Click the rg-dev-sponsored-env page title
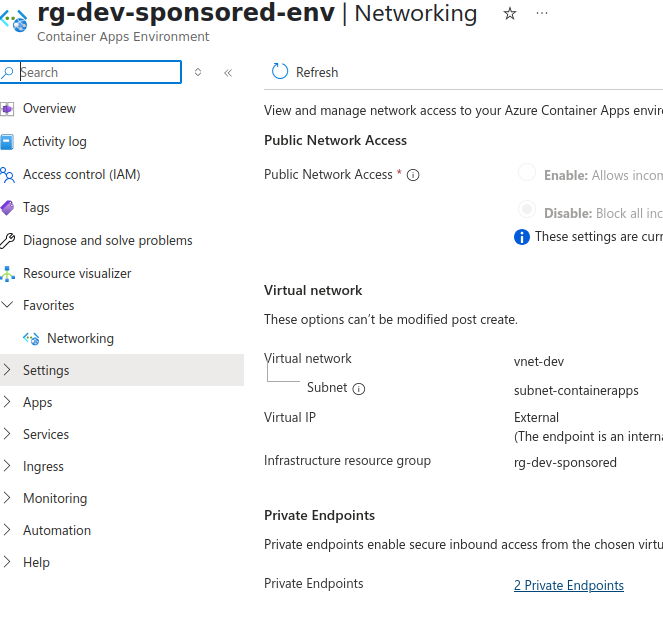Viewport: 663px width, 625px height. 186,13
